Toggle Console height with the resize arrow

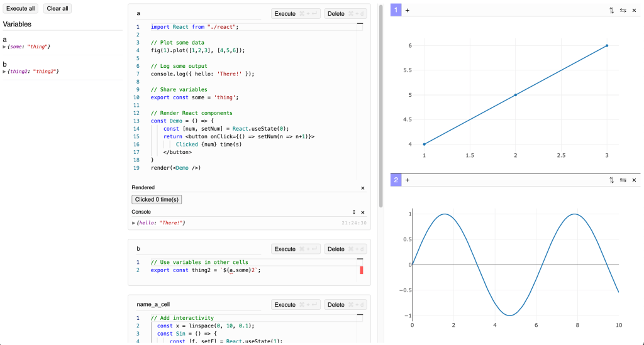tap(353, 212)
